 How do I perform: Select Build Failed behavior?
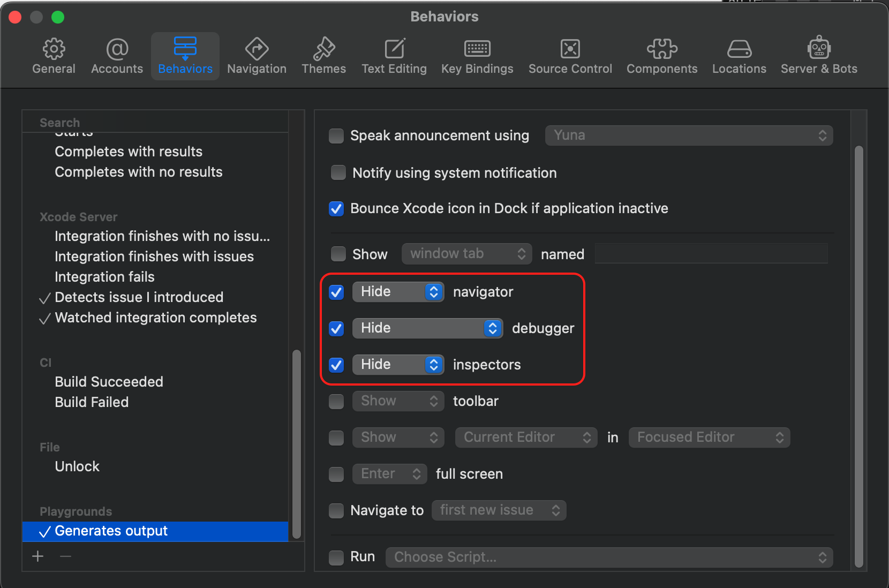[x=92, y=402]
